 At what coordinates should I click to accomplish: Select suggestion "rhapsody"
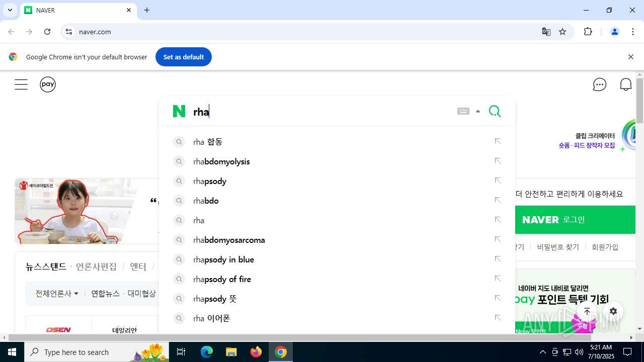pyautogui.click(x=210, y=181)
